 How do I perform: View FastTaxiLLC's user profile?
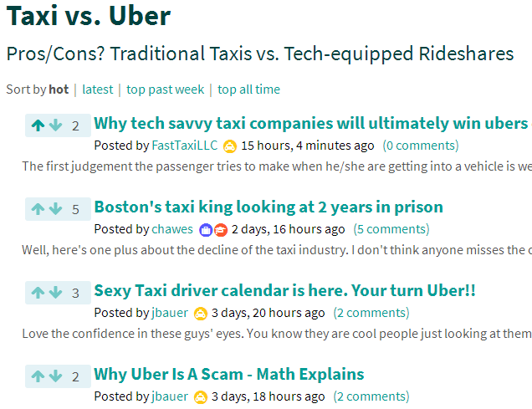click(184, 146)
